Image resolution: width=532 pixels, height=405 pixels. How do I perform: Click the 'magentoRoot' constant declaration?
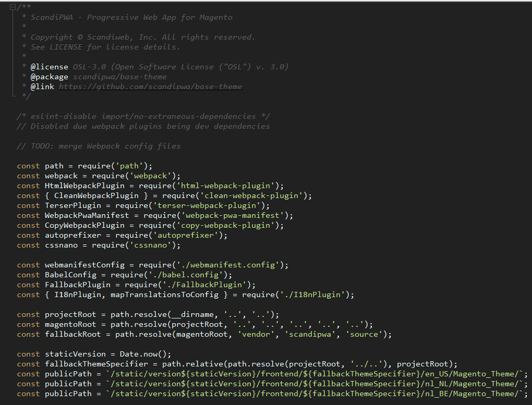(x=195, y=324)
